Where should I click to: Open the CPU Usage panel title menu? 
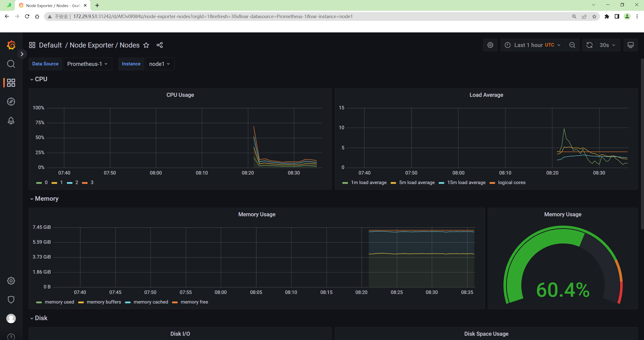click(180, 95)
